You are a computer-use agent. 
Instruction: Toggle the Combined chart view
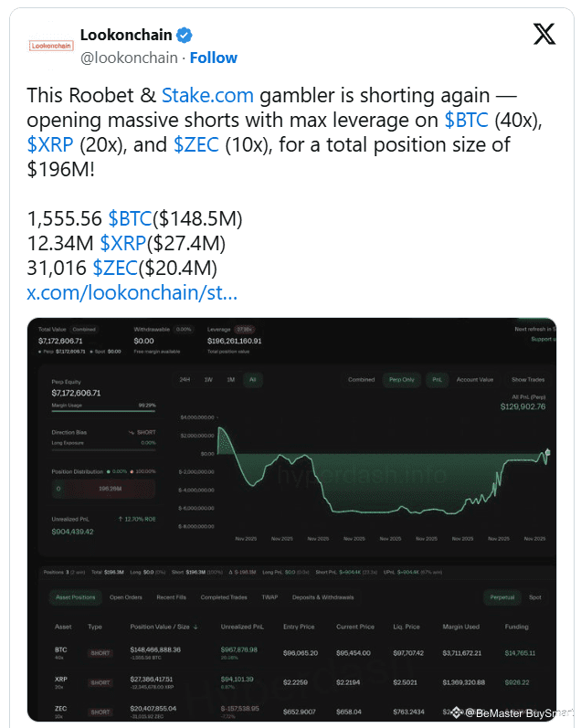click(361, 379)
